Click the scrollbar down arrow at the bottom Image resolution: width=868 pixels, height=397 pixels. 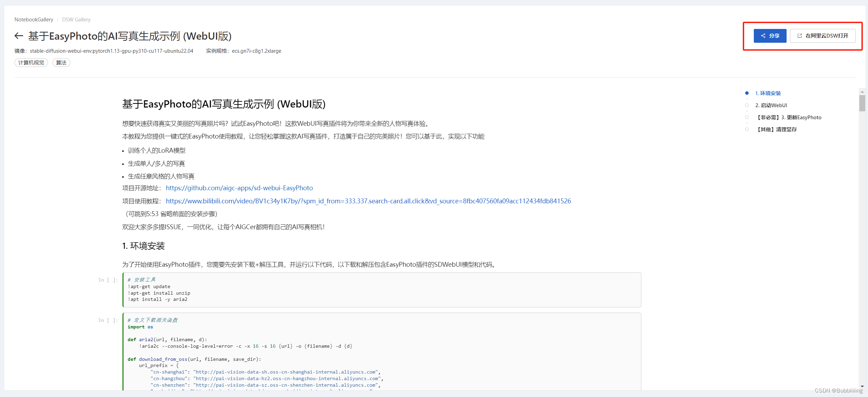click(862, 387)
